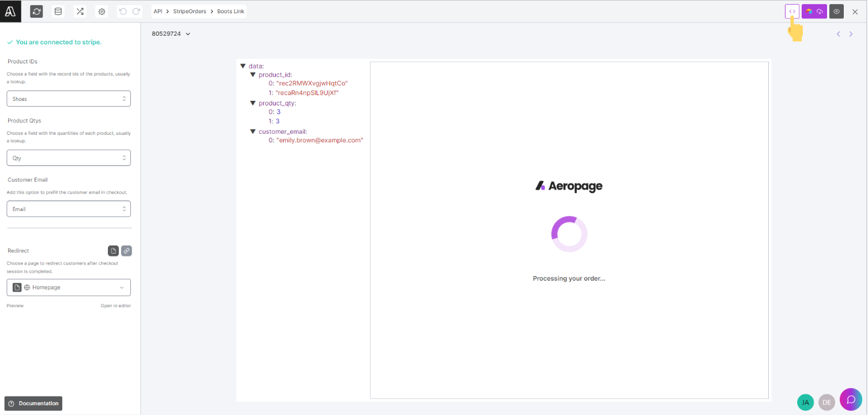This screenshot has width=868, height=415.
Task: Open the database icon in toolbar
Action: [x=58, y=12]
